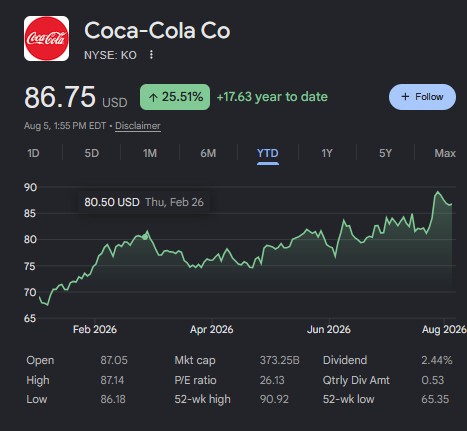467x431 pixels.
Task: Select the Max time range tab
Action: click(445, 153)
